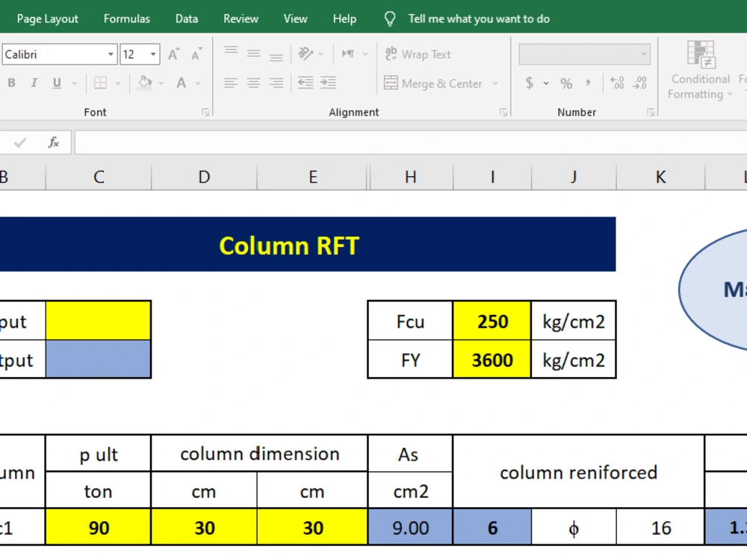Open the Font settings dialog launcher
This screenshot has width=747, height=560.
205,112
